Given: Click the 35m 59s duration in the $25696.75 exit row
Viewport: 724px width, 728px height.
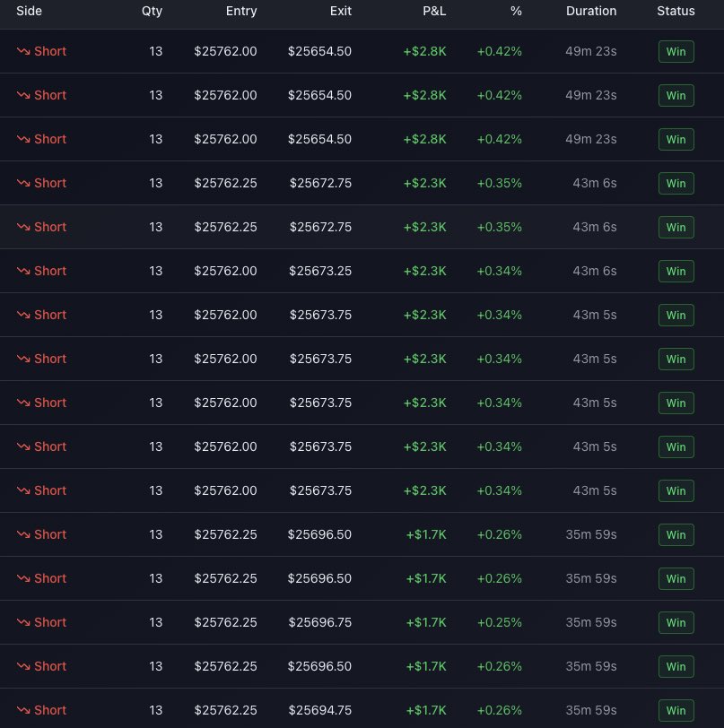Looking at the screenshot, I should (x=591, y=622).
